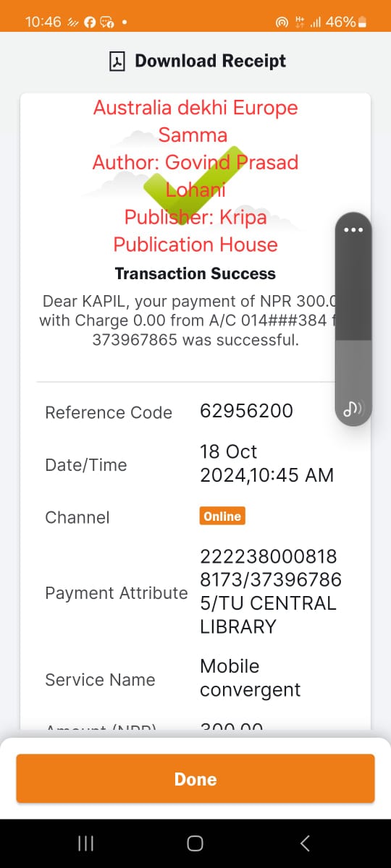This screenshot has width=391, height=868.
Task: Tap the date 18 Oct 2024, 10:45 AM
Action: (267, 463)
